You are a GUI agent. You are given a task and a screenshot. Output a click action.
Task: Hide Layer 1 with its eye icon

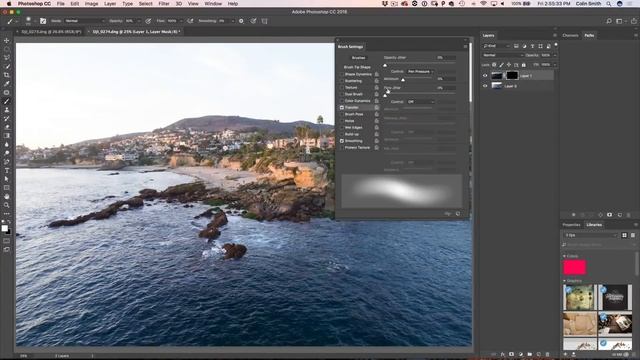(485, 76)
